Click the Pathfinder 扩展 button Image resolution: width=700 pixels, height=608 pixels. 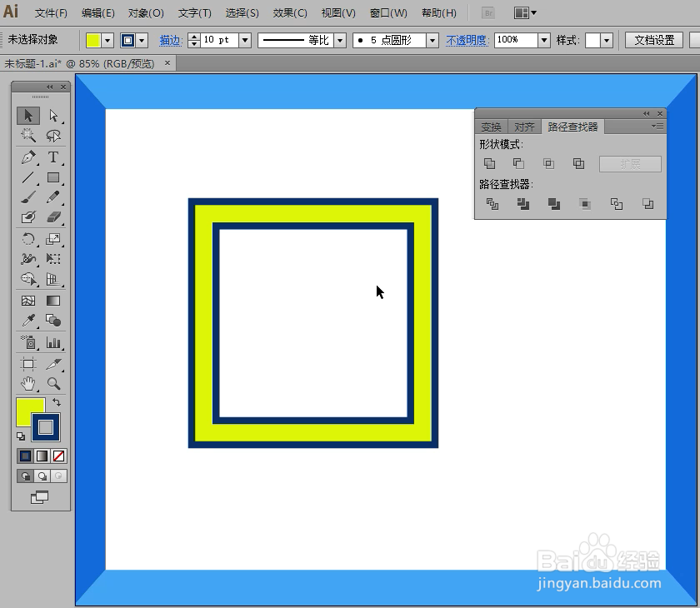pos(630,164)
